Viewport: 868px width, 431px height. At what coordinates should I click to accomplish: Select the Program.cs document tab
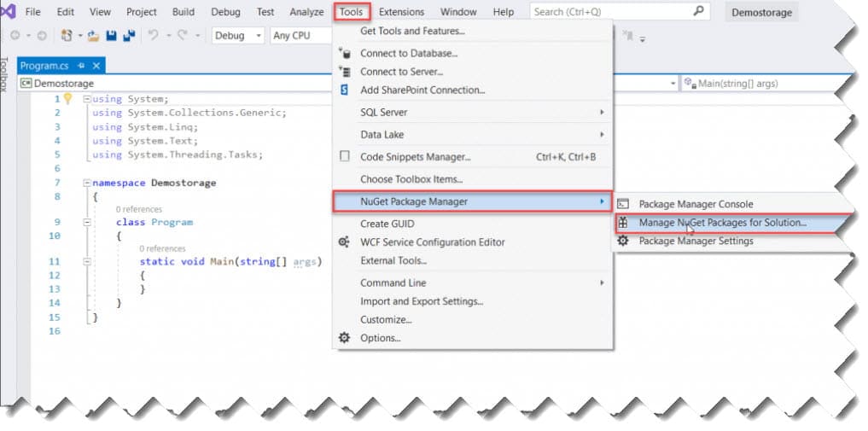coord(44,66)
